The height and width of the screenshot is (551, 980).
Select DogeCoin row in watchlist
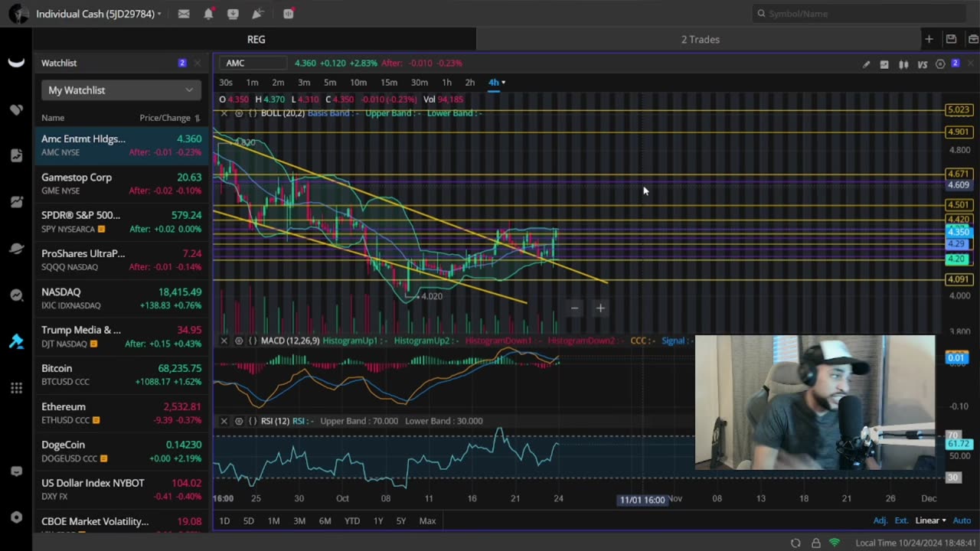[121, 452]
